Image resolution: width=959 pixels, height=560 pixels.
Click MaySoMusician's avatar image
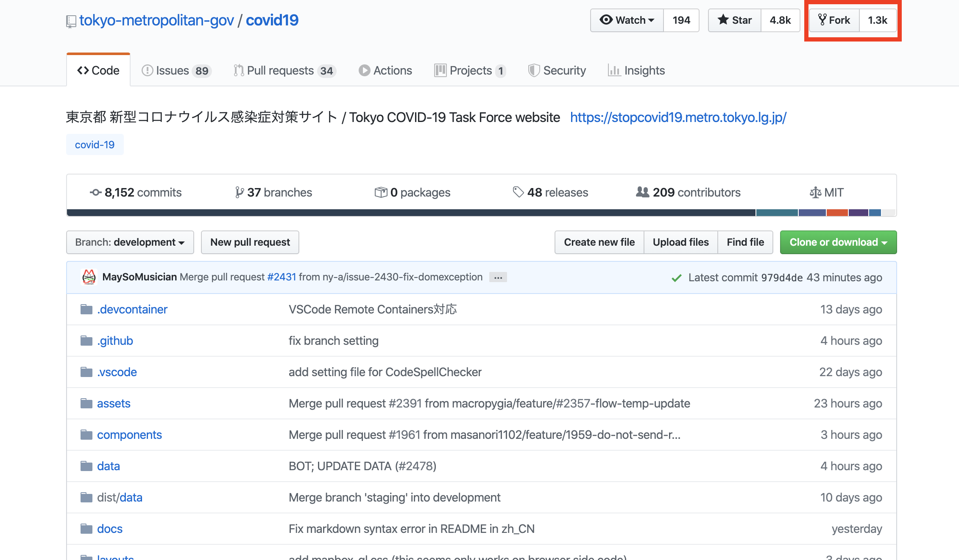coord(89,277)
